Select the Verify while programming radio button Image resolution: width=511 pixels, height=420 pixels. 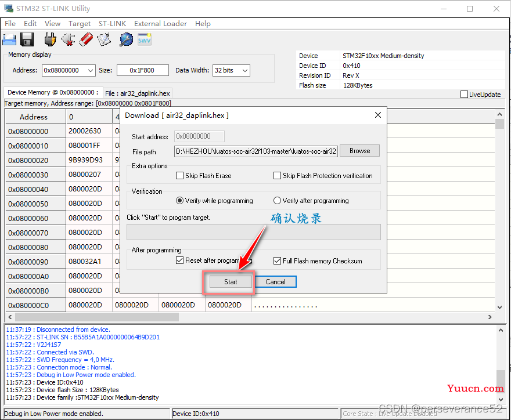(x=179, y=201)
